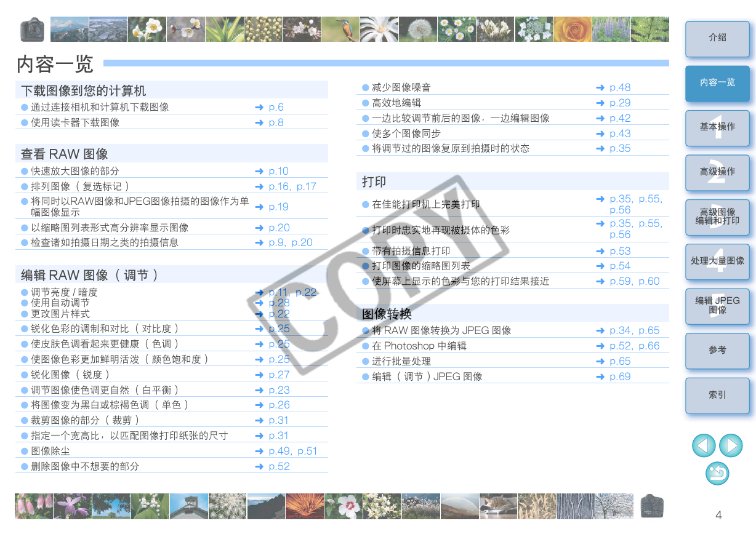Open p.34 link for RAW转换为JPEG
Image resolution: width=756 pixels, height=534 pixels.
(621, 330)
